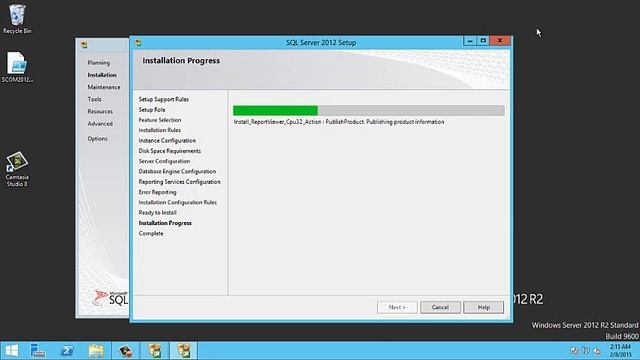The width and height of the screenshot is (640, 360).
Task: Select Planning in the Installation Center
Action: tap(99, 62)
